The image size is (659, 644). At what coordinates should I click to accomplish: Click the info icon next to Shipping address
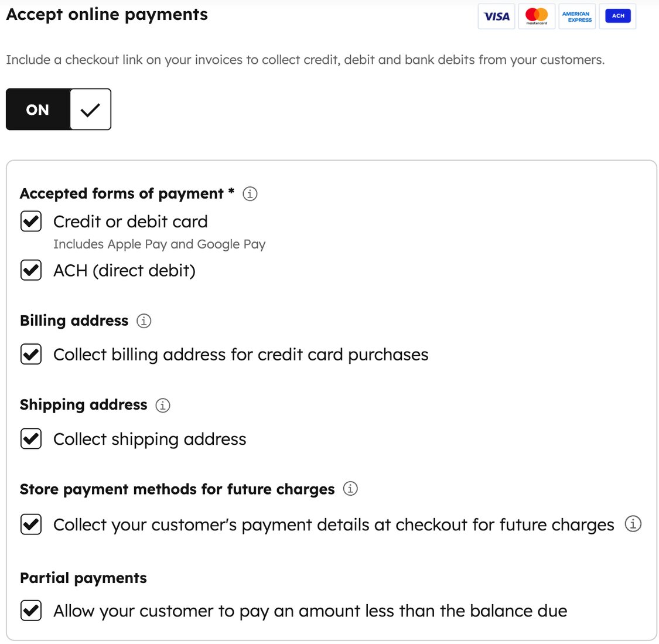162,405
